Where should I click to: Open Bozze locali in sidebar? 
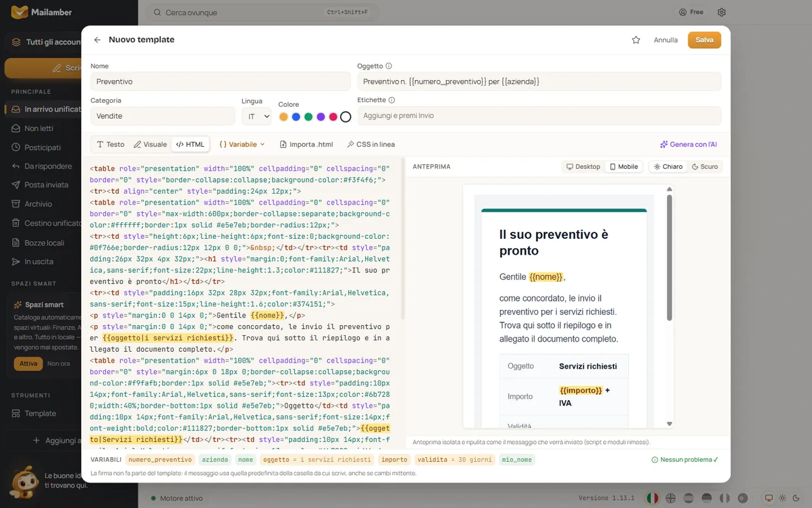coord(44,243)
